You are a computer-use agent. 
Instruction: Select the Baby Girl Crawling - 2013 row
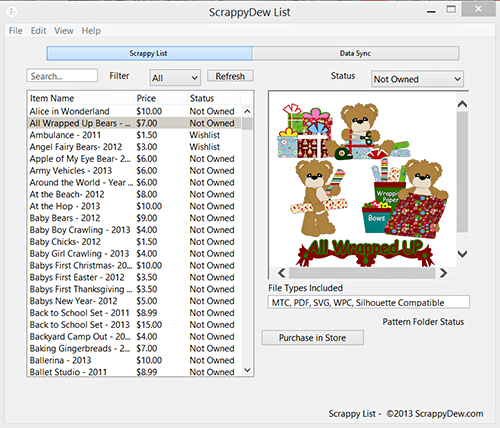(134, 254)
